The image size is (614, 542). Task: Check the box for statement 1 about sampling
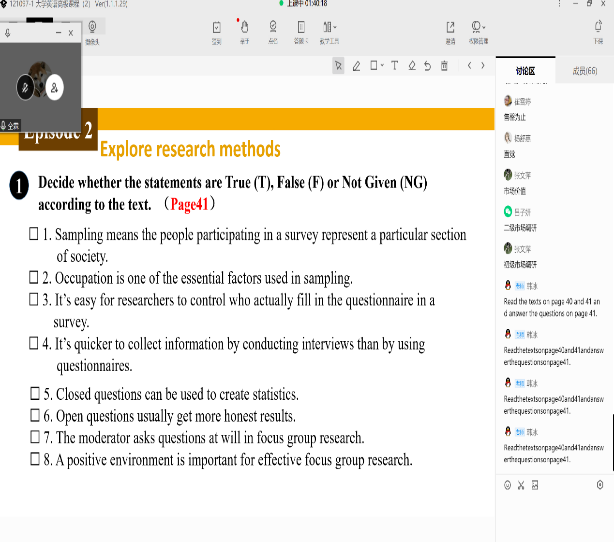pos(33,235)
